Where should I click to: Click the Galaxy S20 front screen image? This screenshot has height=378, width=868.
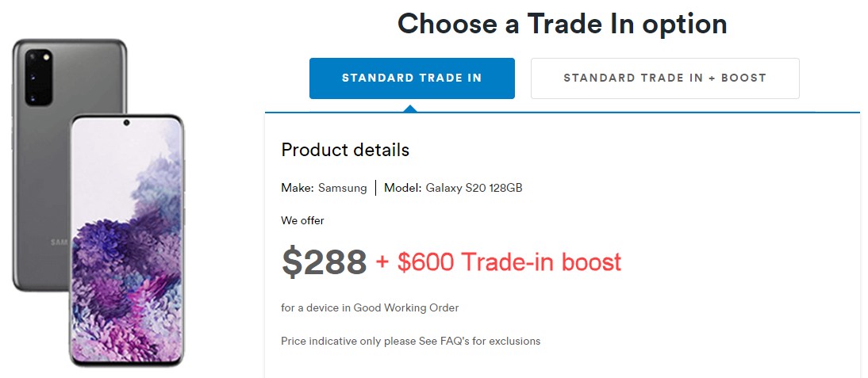(x=127, y=240)
